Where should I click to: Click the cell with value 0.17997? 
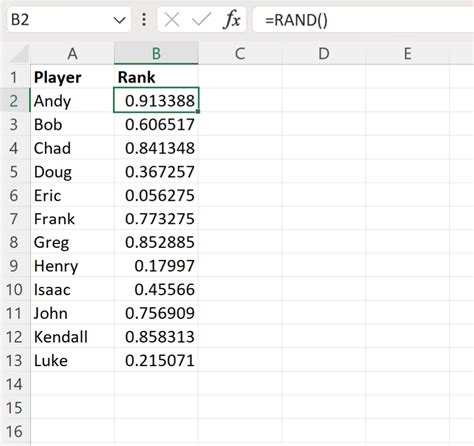point(156,266)
